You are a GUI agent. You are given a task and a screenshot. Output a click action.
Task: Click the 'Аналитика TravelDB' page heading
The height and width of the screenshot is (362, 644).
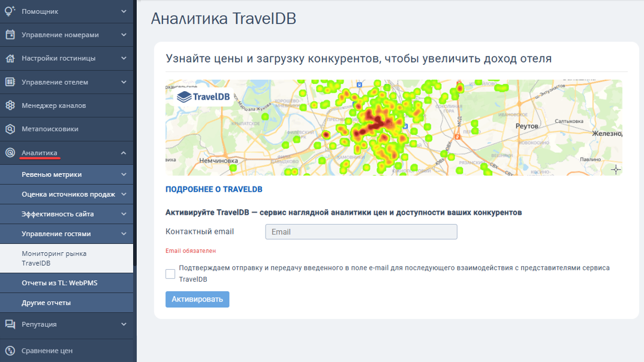[224, 19]
